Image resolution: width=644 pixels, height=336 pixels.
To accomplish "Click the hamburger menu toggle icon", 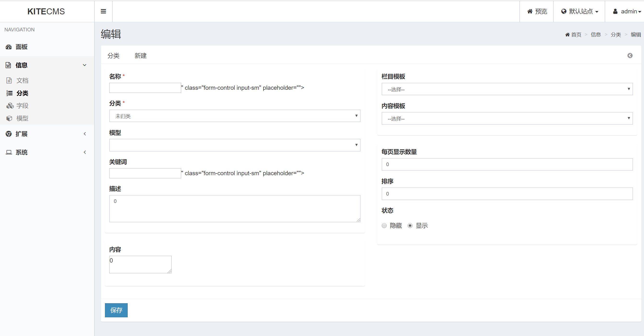I will [103, 11].
